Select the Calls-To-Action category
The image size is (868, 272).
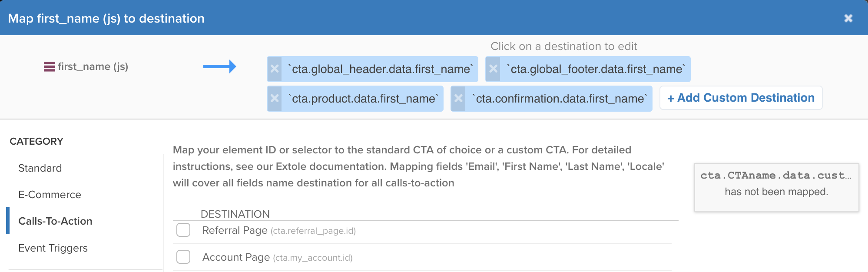(55, 221)
